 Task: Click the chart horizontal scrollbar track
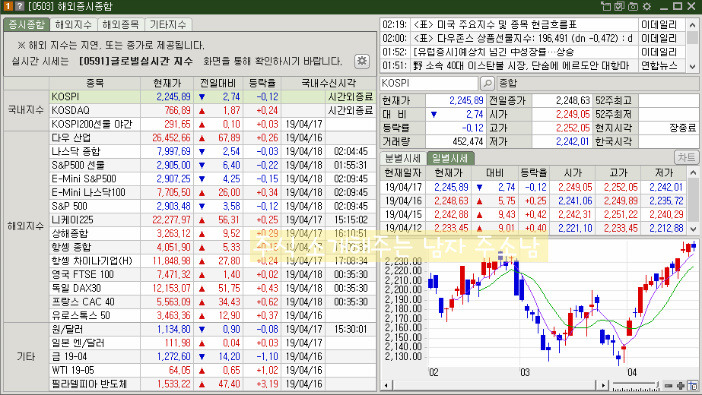coord(494,386)
